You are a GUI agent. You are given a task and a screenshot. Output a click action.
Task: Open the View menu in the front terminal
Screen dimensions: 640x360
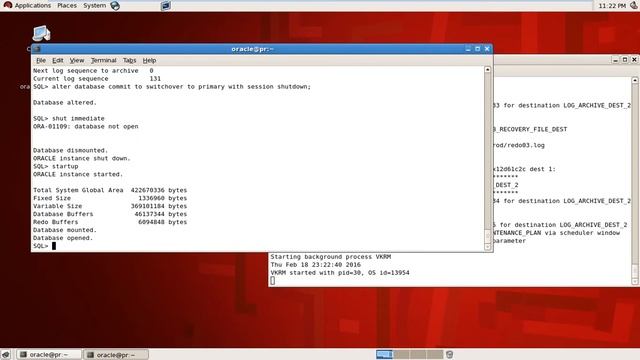pyautogui.click(x=76, y=60)
